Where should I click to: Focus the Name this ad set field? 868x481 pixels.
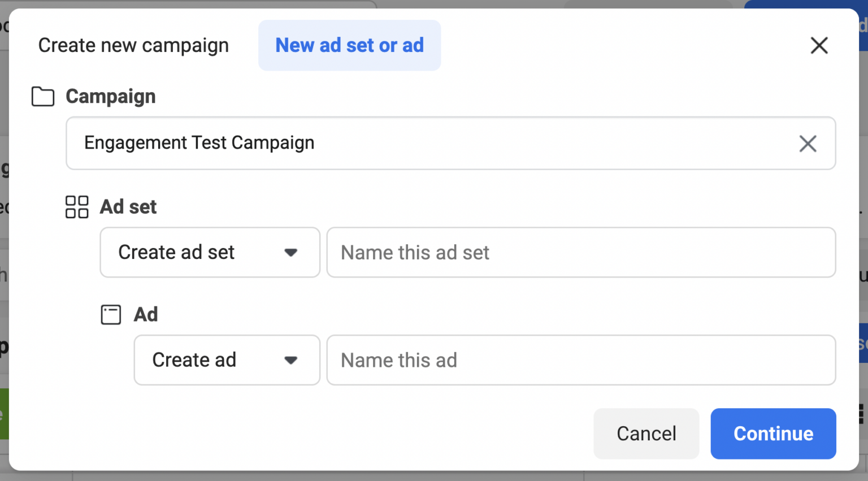click(581, 253)
